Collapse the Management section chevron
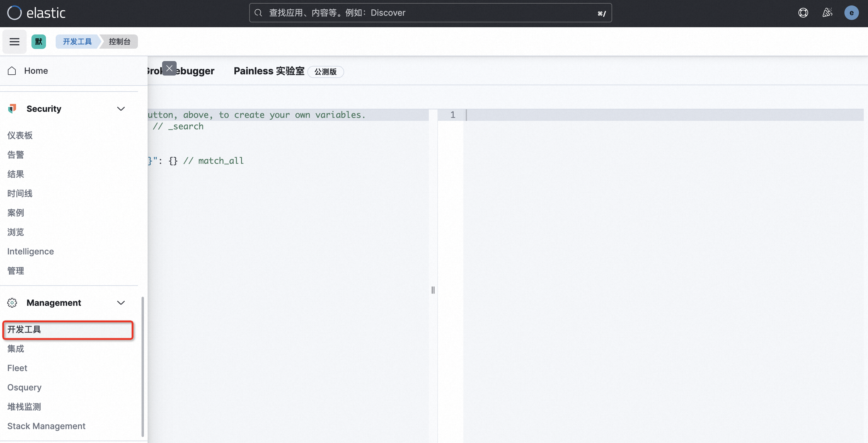The height and width of the screenshot is (443, 868). pos(121,302)
